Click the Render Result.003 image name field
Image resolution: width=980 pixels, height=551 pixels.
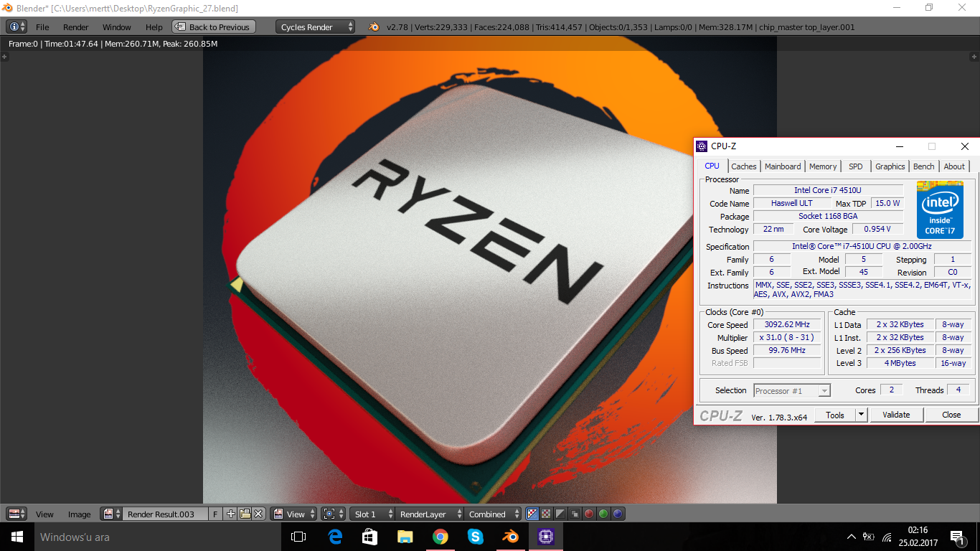(165, 514)
